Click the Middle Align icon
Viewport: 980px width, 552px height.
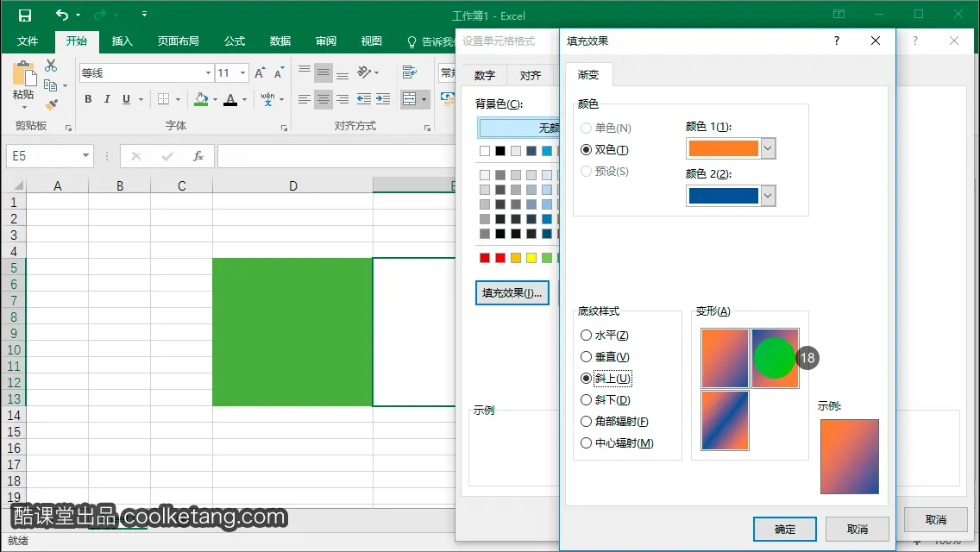point(324,72)
